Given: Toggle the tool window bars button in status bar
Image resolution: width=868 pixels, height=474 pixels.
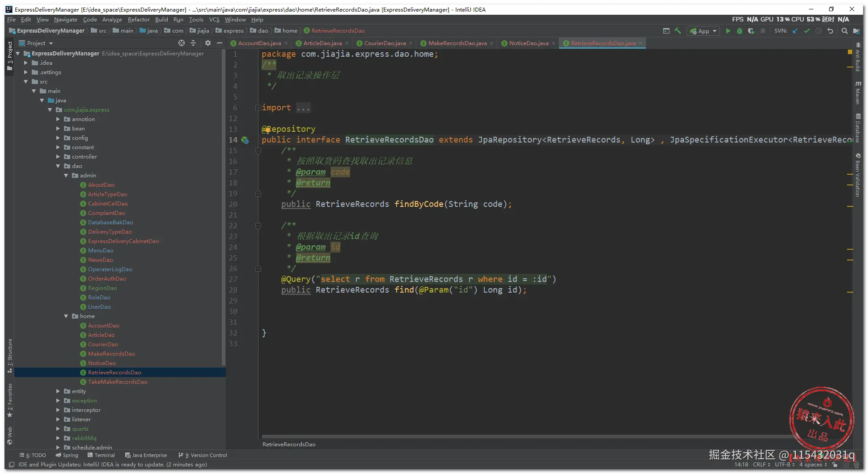Looking at the screenshot, I should click(12, 465).
